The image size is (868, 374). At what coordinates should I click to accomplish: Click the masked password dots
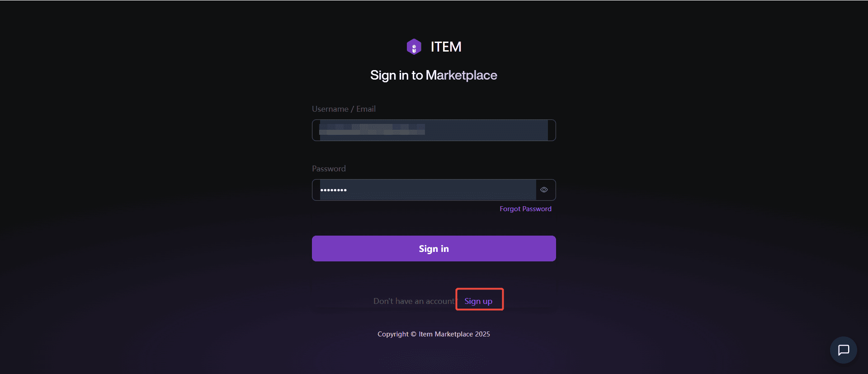pos(334,190)
